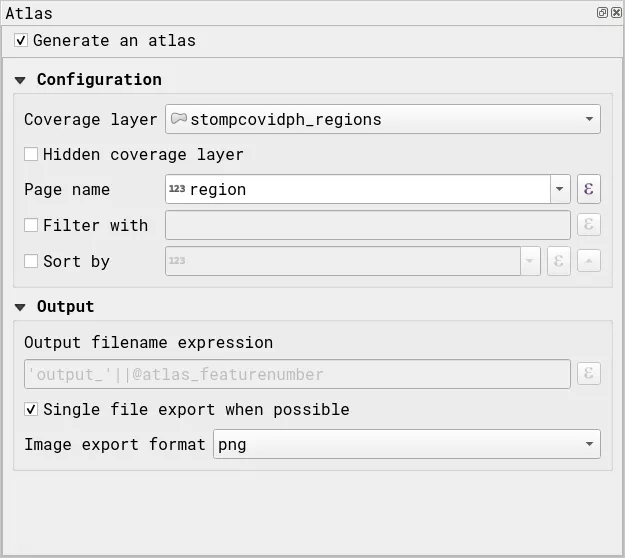Click the output filename expression button
Screen dimensions: 625x558
coord(589,374)
